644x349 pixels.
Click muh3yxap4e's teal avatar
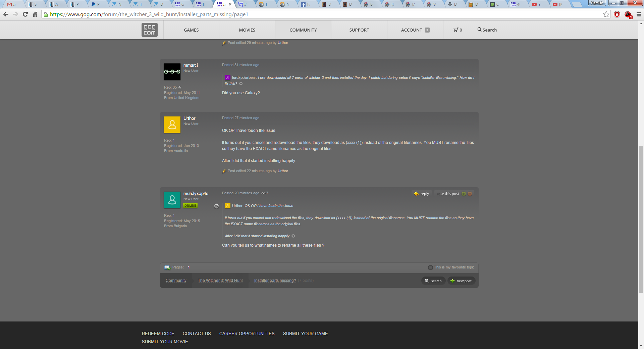point(172,200)
